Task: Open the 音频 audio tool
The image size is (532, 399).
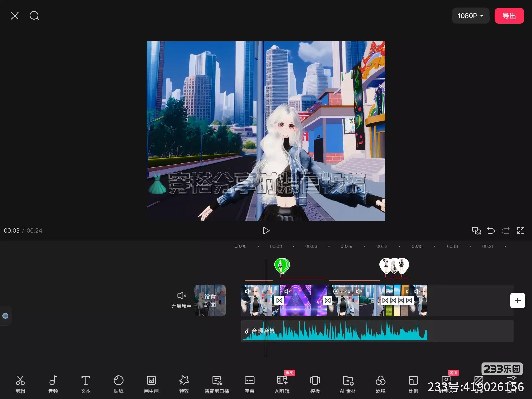Action: pos(53,384)
